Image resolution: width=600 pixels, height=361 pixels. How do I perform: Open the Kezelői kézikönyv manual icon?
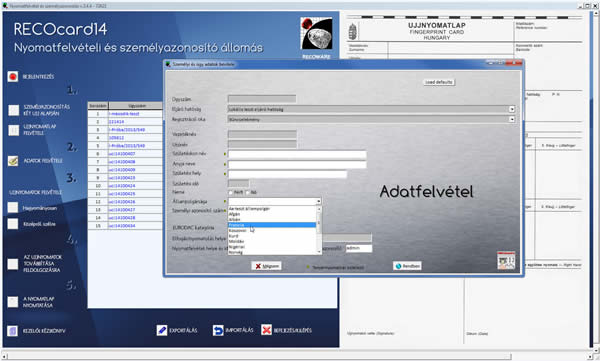coord(13,331)
